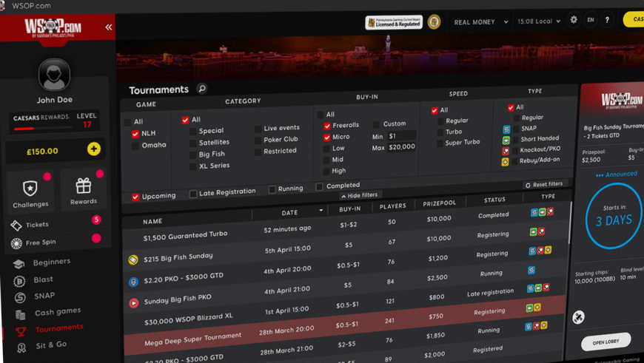Check the Turbo speed checkbox
The image size is (644, 363).
[x=440, y=132]
